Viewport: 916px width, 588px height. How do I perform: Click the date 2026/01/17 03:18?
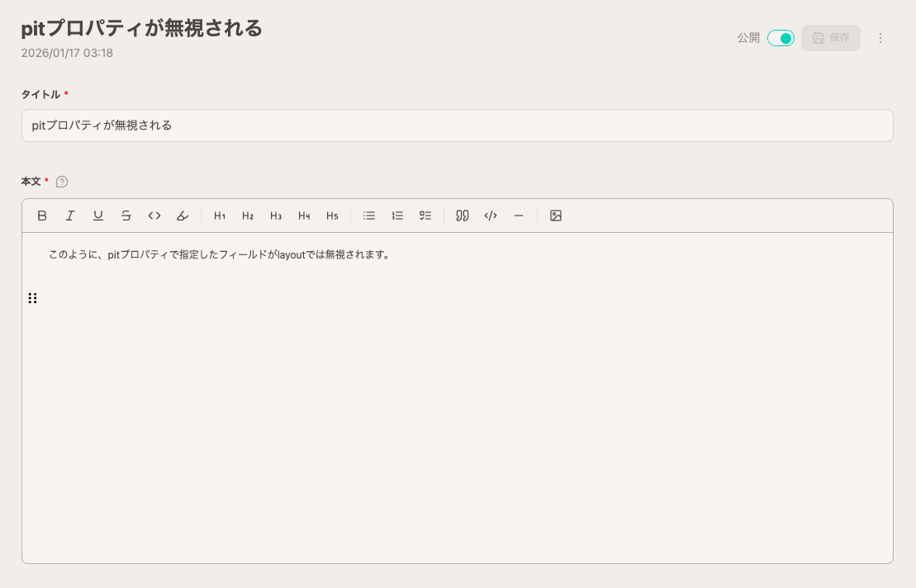[67, 53]
